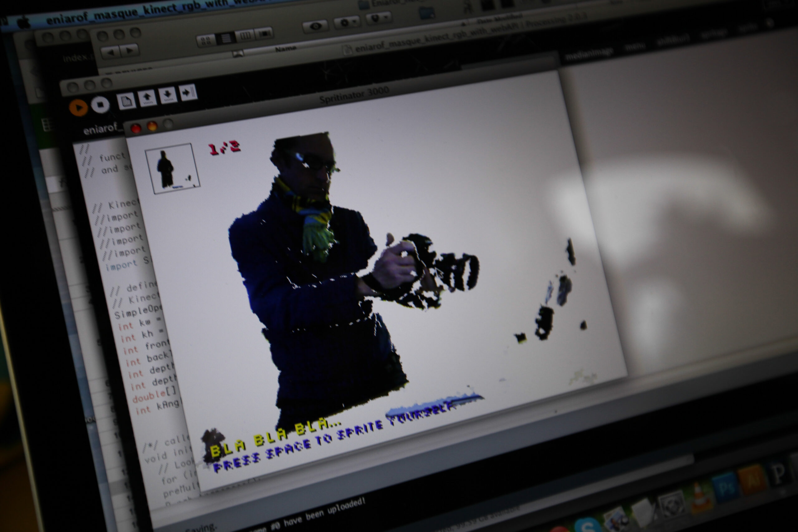Click the 'Saving.' status message
The height and width of the screenshot is (532, 798).
[x=200, y=528]
